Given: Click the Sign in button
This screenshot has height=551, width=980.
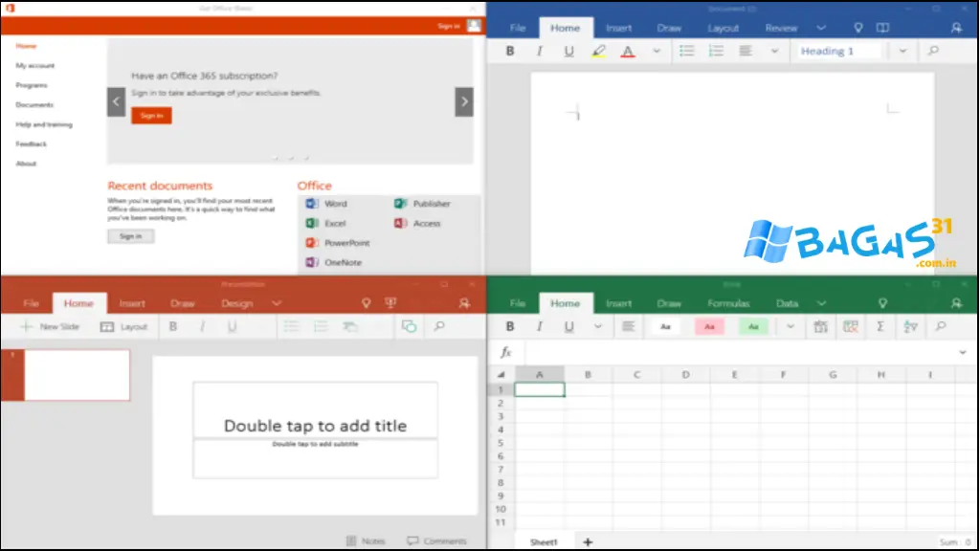Looking at the screenshot, I should [x=150, y=115].
